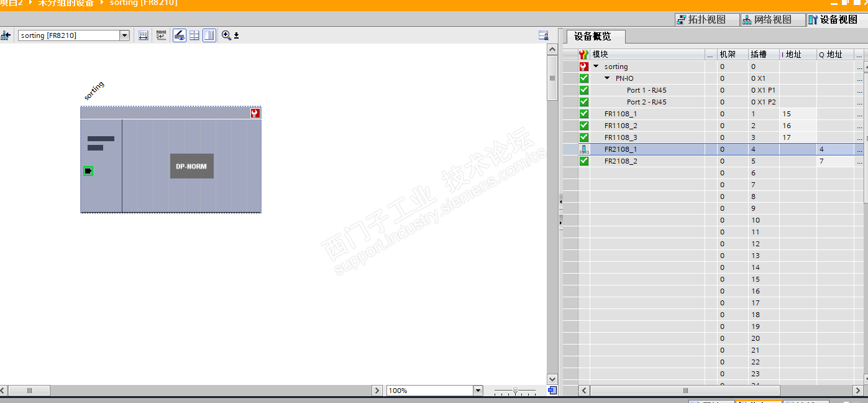Switch to the 网络视图 network view tab
The width and height of the screenshot is (868, 403).
tap(773, 20)
